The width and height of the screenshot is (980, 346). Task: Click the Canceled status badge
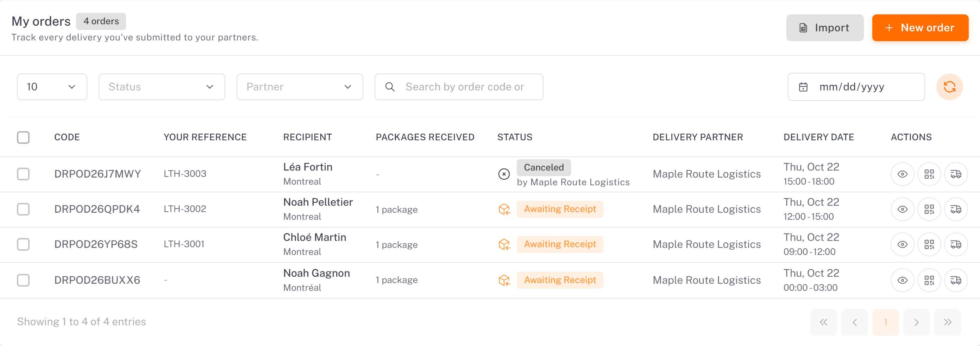pos(544,167)
